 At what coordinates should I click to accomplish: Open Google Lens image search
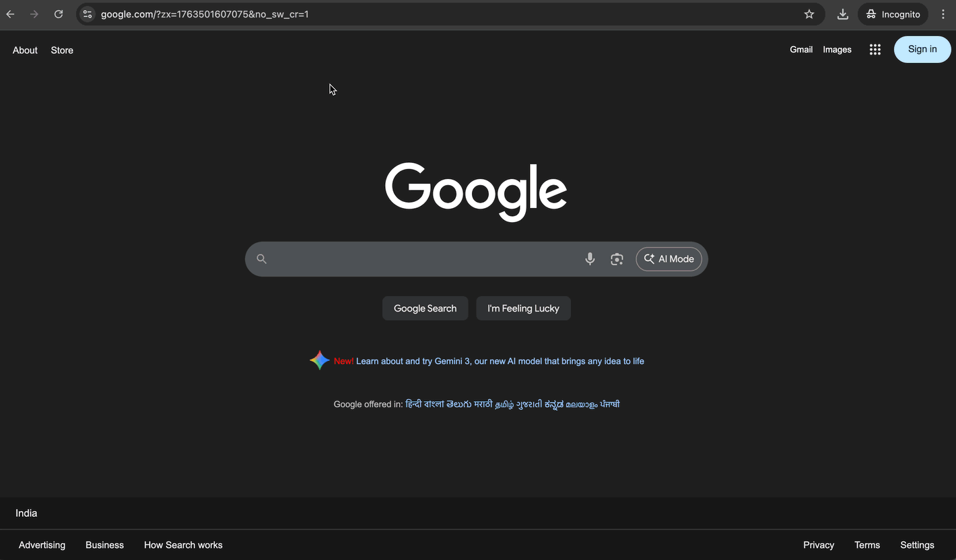(617, 258)
